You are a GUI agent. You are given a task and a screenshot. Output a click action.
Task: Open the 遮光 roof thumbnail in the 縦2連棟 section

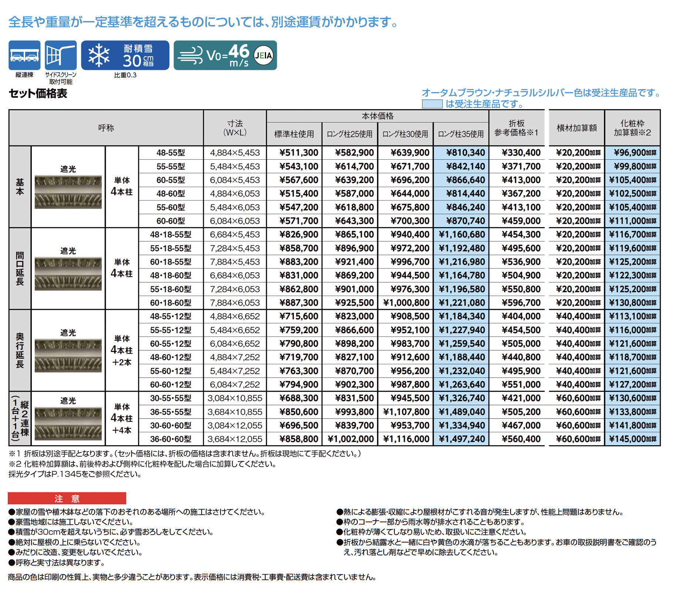(68, 423)
